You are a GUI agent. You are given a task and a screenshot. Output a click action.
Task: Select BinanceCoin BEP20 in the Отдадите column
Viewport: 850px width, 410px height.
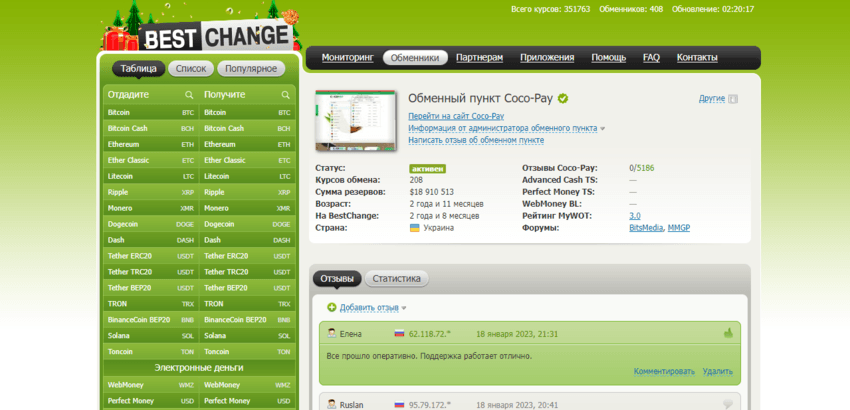pyautogui.click(x=151, y=319)
